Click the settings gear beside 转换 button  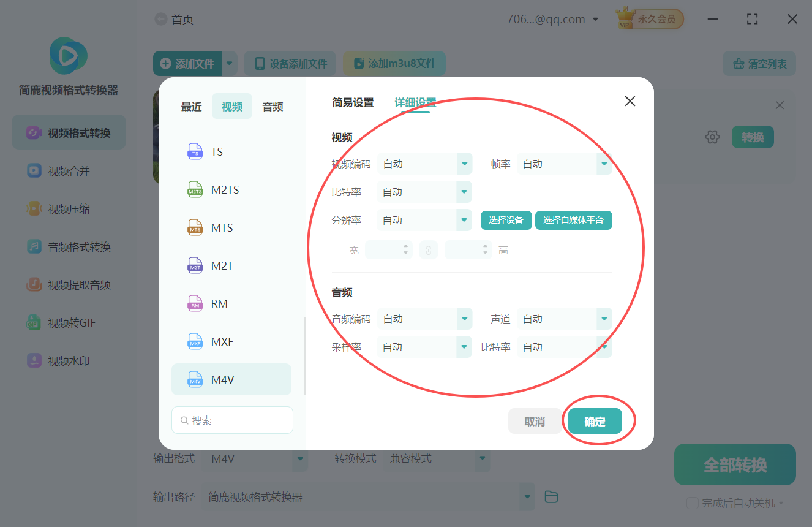point(712,137)
